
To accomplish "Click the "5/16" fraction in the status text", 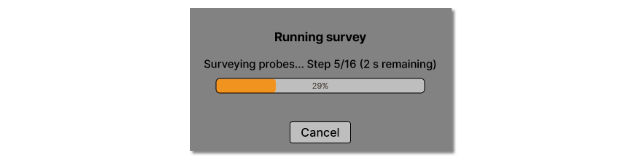I will pyautogui.click(x=345, y=64).
